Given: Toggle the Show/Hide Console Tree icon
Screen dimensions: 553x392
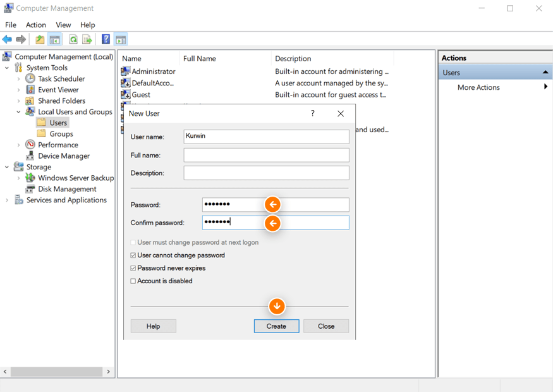Looking at the screenshot, I should pos(54,39).
